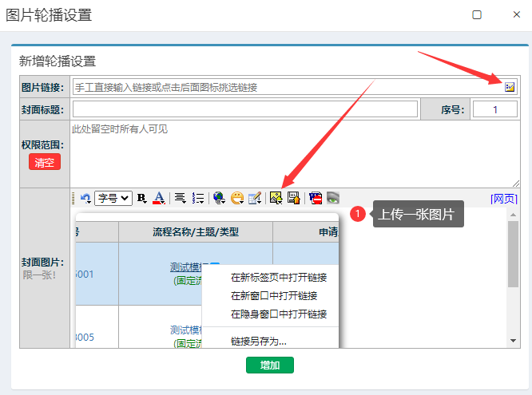Open the paragraph alignment menu

click(x=180, y=198)
